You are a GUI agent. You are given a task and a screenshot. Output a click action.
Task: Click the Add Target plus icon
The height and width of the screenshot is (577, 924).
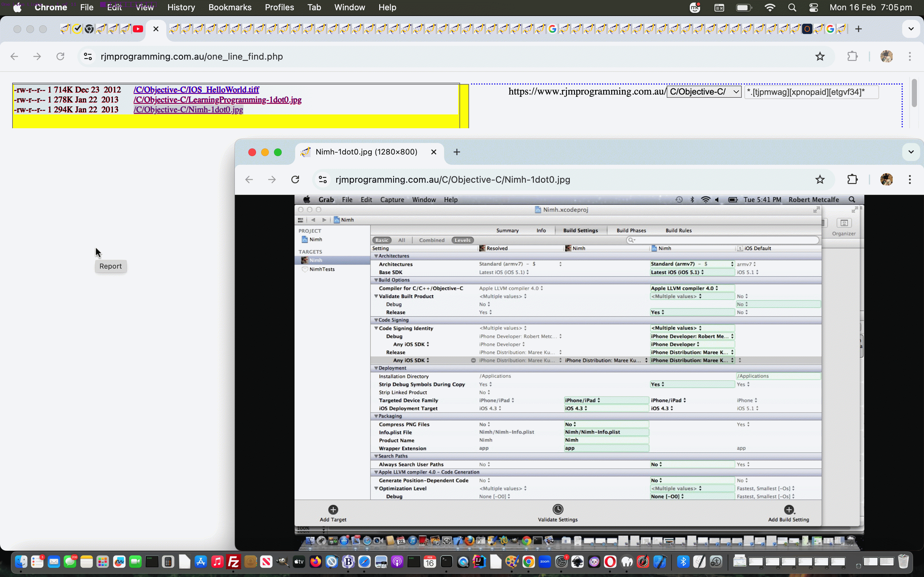pos(333,509)
